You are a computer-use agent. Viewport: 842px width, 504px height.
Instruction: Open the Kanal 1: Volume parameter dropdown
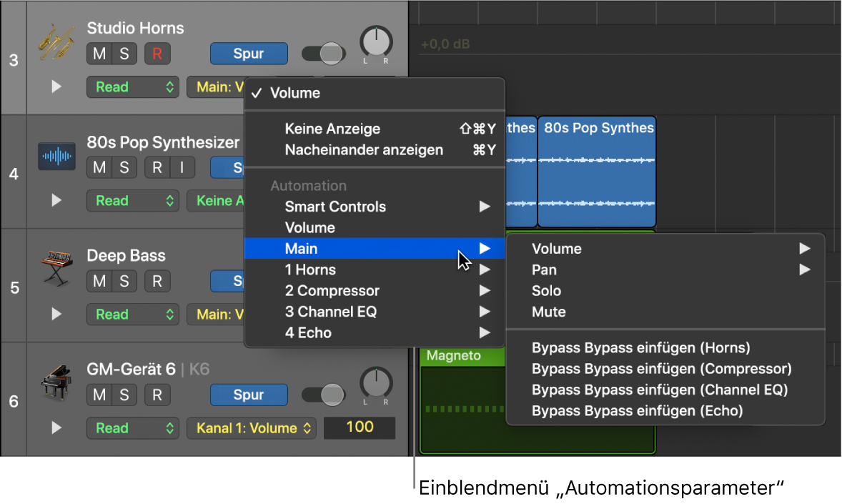point(252,428)
